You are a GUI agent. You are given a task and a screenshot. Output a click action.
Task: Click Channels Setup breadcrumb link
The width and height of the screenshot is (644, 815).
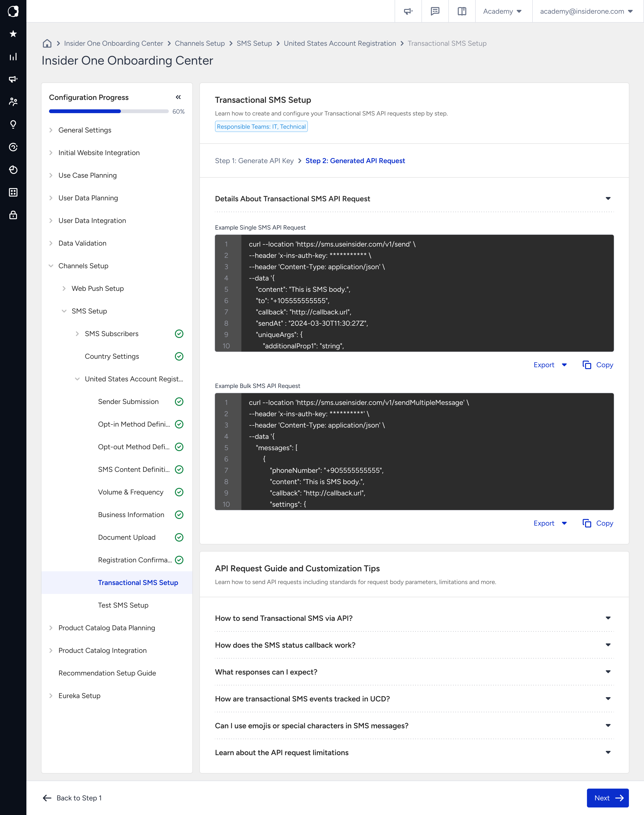coord(200,43)
